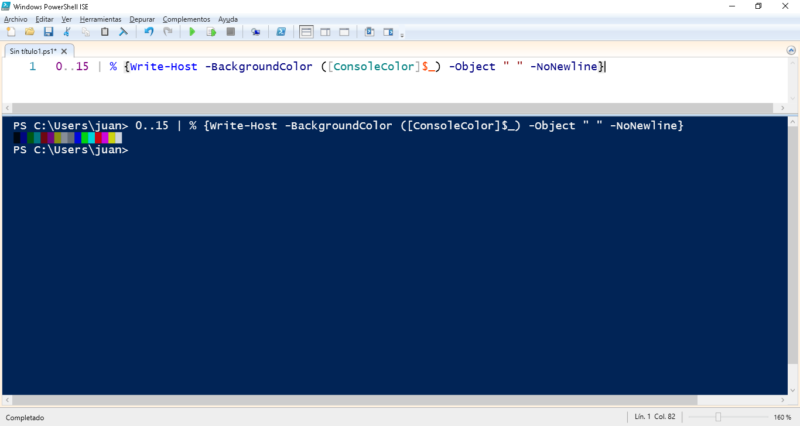Click the yellow output color block

[x=112, y=138]
